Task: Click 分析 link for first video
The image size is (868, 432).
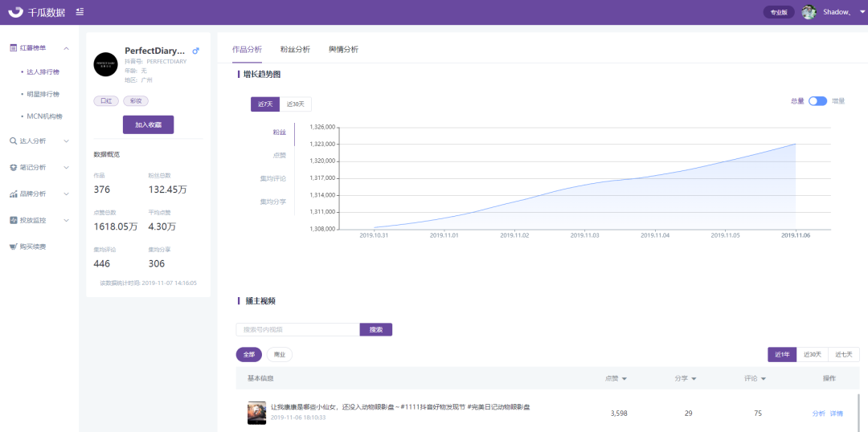Action: click(818, 414)
